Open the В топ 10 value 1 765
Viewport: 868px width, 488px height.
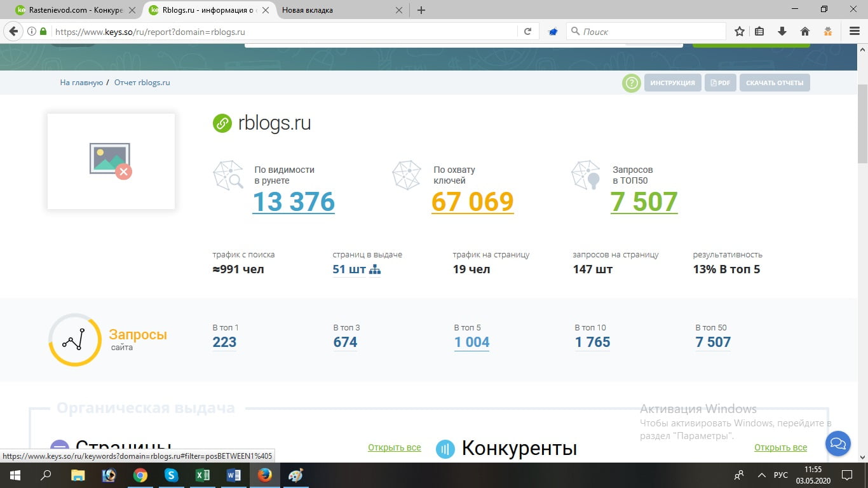(593, 342)
